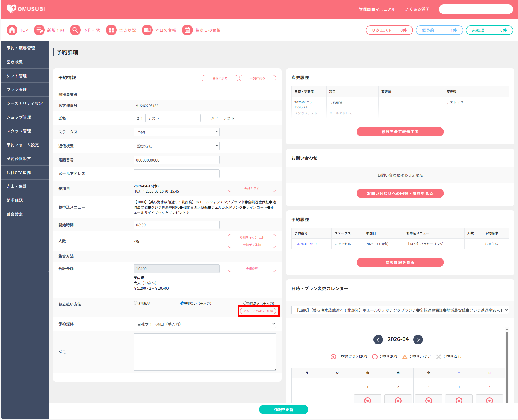The width and height of the screenshot is (518, 420).
Task: Click the 本日の台帳 book icon
Action: [x=147, y=30]
